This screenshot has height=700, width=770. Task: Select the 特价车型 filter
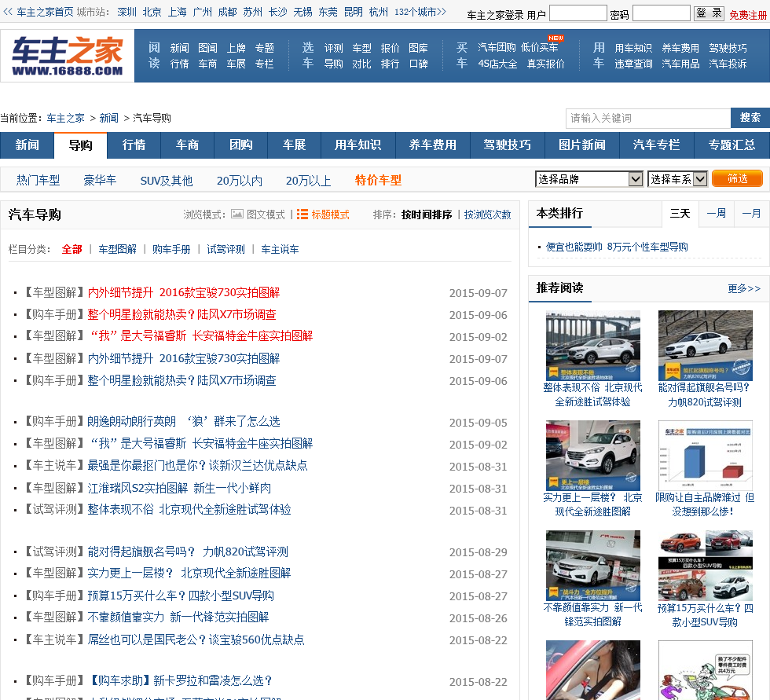point(378,180)
